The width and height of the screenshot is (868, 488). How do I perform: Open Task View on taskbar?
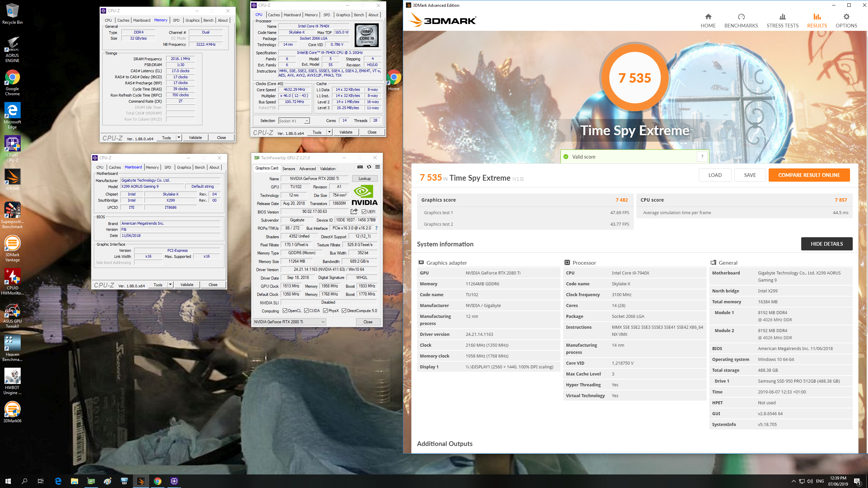point(41,481)
